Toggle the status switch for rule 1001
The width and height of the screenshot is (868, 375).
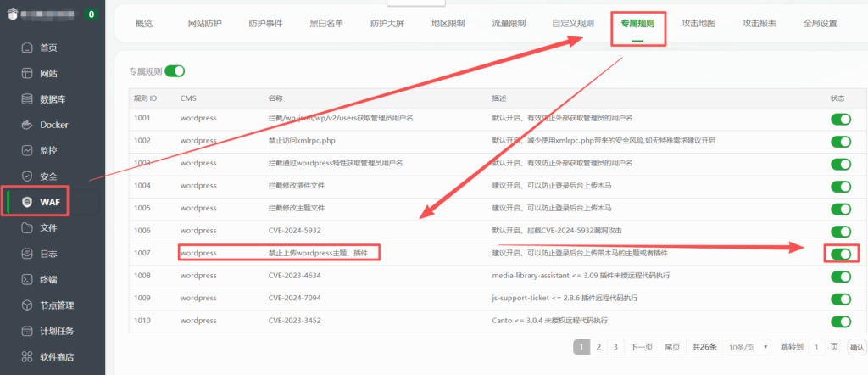click(841, 119)
